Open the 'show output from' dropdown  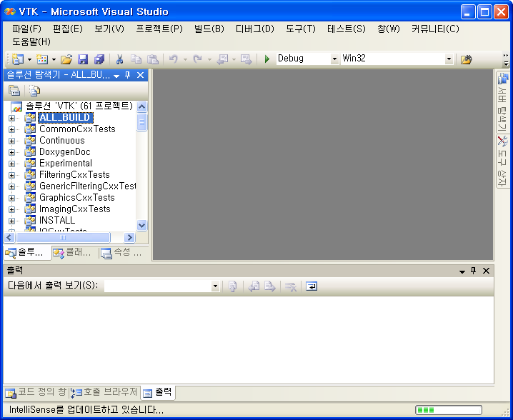[x=215, y=286]
